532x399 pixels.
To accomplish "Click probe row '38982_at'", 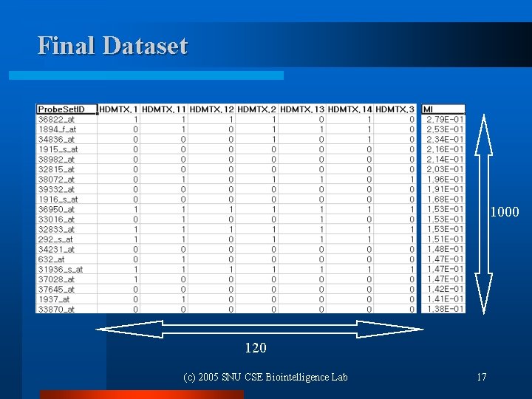I will [226, 160].
